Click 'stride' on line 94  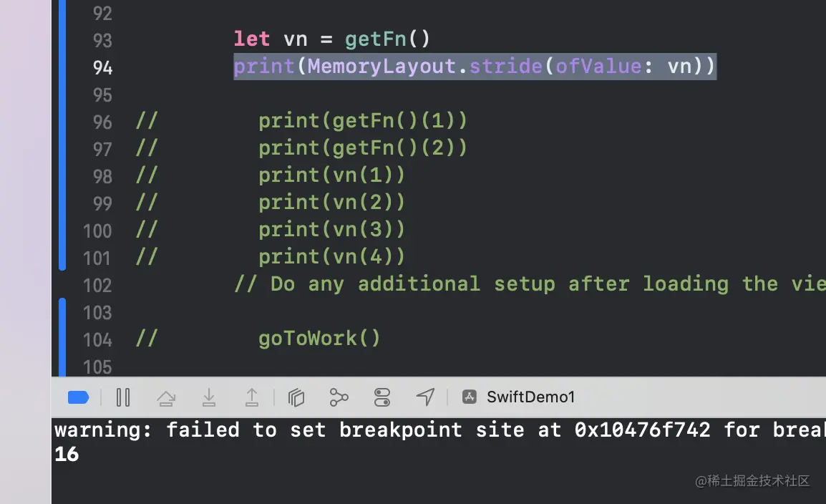point(506,67)
